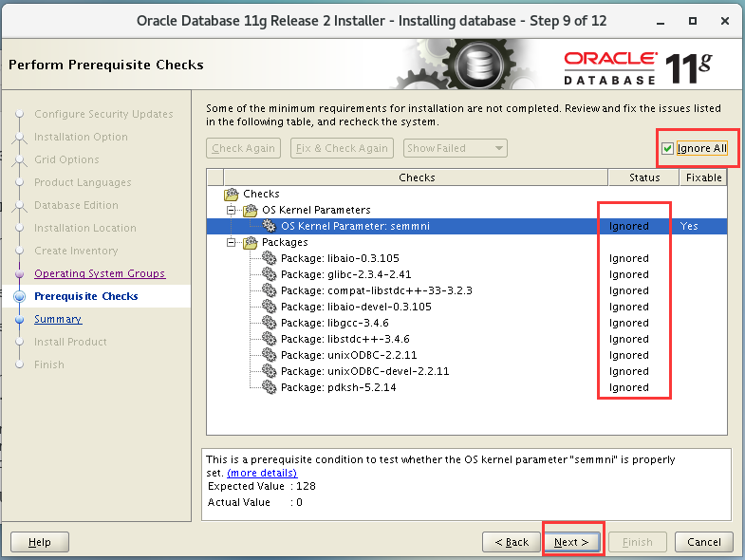Jump to the Summary step

(x=58, y=319)
